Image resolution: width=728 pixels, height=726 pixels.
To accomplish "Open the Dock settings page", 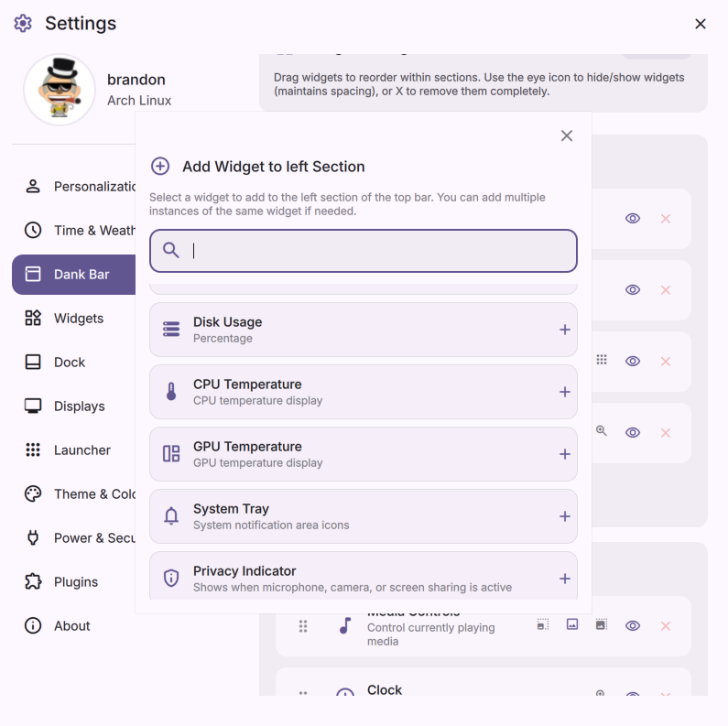I will (70, 362).
